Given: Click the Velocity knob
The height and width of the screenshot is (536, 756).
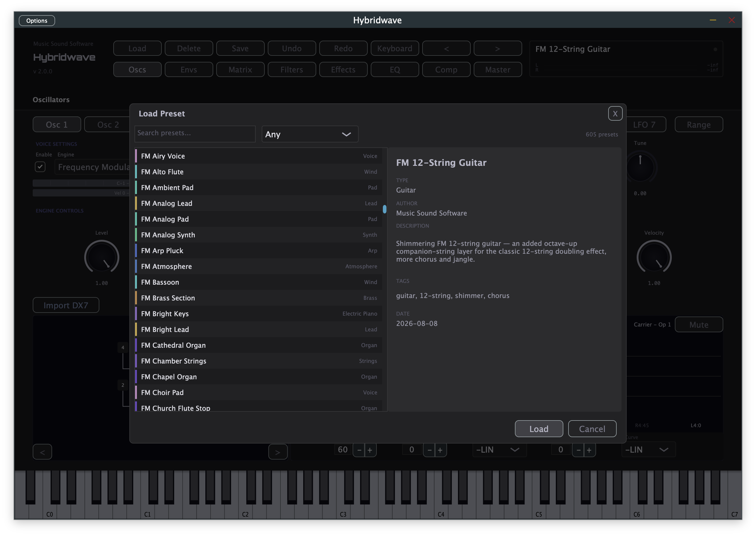Looking at the screenshot, I should pyautogui.click(x=654, y=257).
